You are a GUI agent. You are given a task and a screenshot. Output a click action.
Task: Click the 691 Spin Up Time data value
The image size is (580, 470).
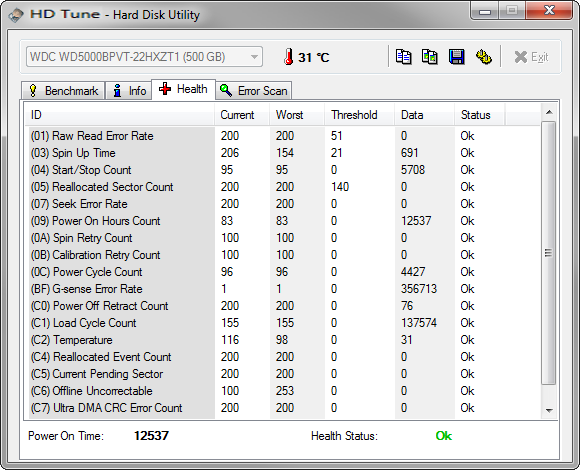coord(409,153)
